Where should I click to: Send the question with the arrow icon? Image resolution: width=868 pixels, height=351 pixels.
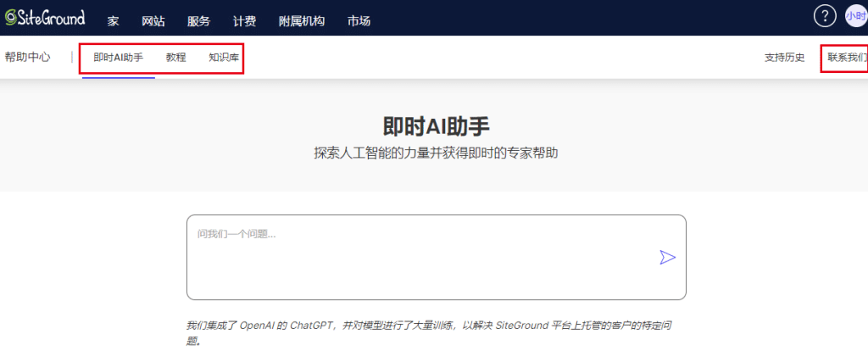tap(668, 258)
